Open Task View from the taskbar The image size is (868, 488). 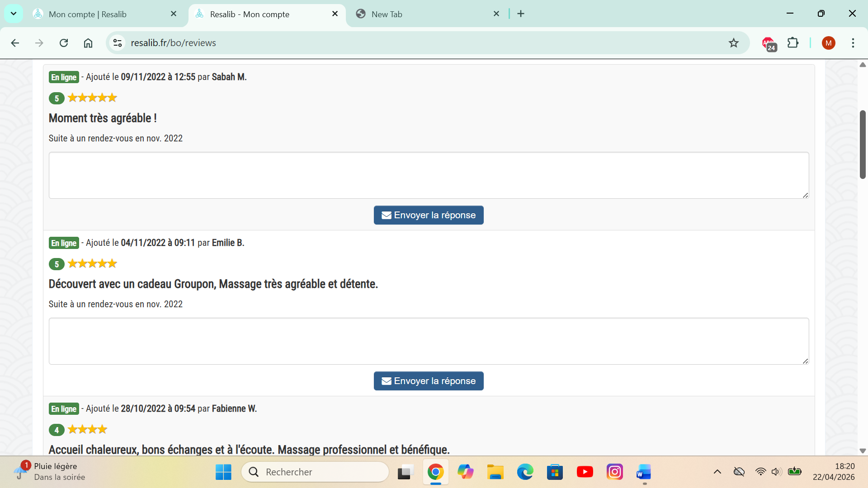point(406,472)
